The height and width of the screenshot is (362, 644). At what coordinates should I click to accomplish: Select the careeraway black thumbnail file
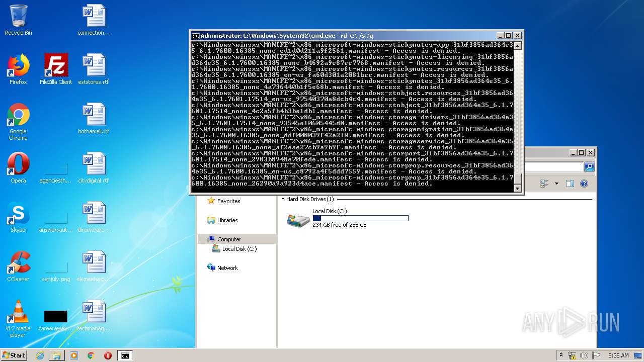[56, 320]
